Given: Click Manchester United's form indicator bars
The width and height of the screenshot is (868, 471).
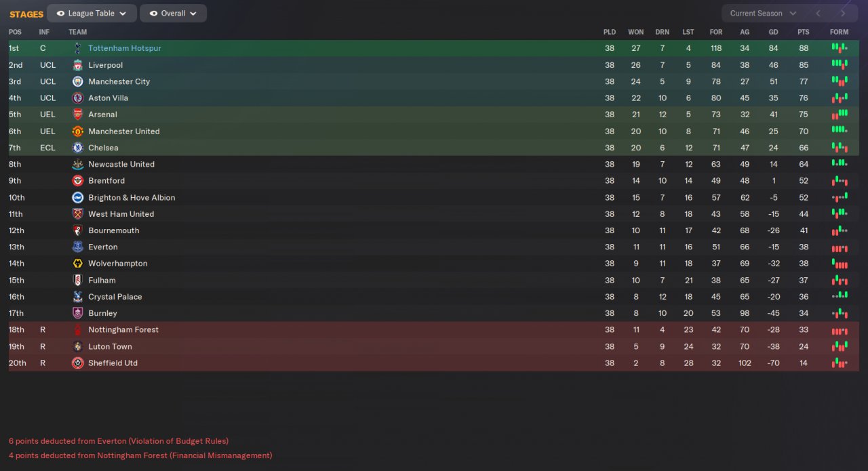Looking at the screenshot, I should pyautogui.click(x=839, y=130).
